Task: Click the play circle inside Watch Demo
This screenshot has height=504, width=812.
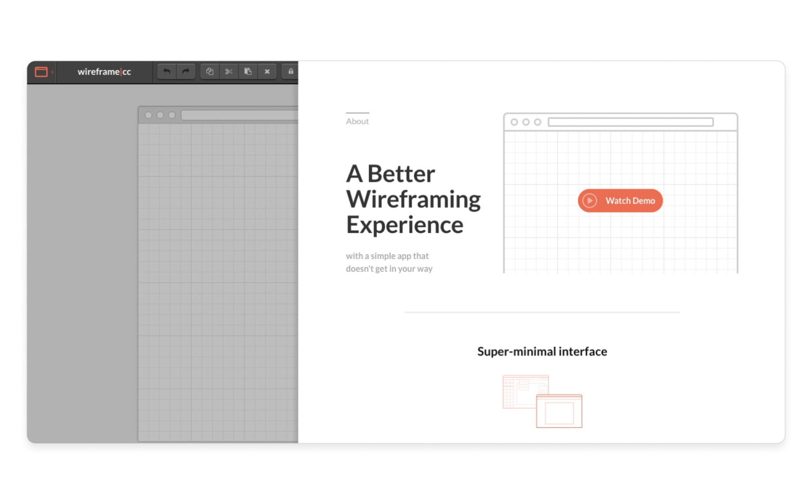Action: [x=590, y=201]
